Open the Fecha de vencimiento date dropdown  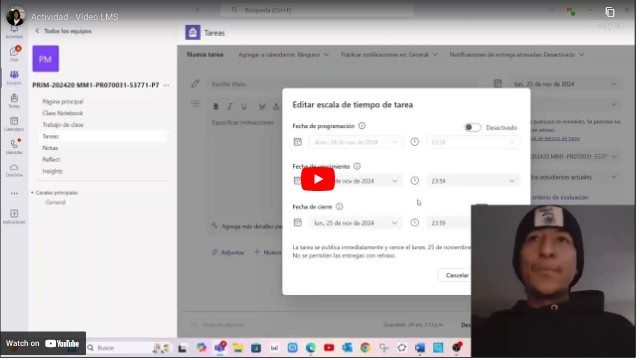[x=355, y=181]
